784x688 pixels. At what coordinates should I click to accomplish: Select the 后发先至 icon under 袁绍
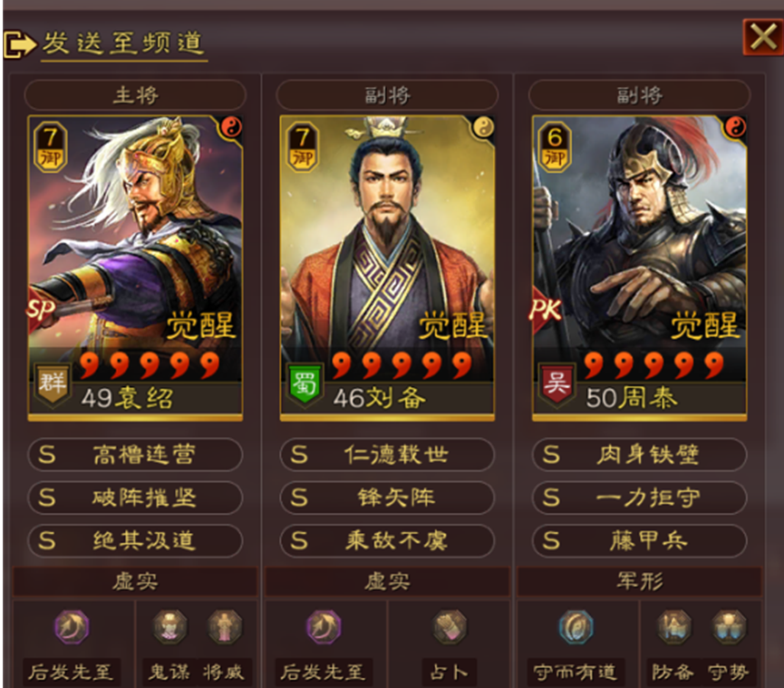coord(72,626)
